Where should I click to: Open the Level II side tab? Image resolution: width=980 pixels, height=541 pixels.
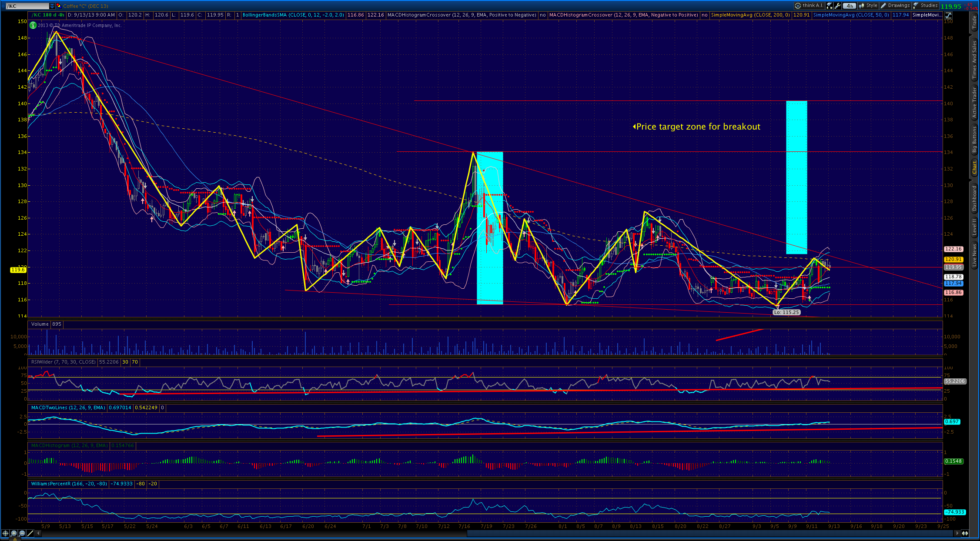pyautogui.click(x=975, y=227)
